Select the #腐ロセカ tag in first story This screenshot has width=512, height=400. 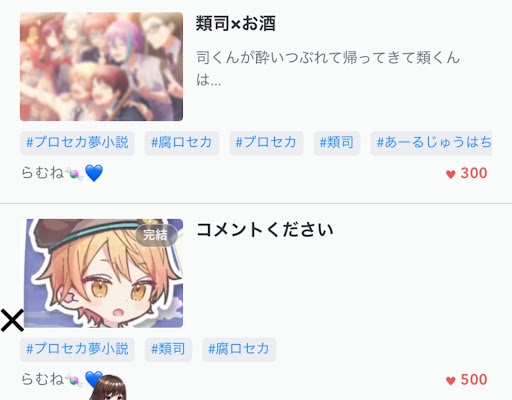[182, 143]
